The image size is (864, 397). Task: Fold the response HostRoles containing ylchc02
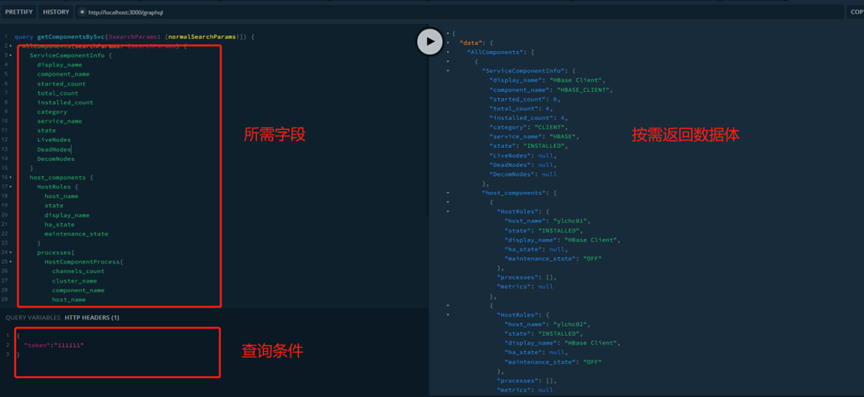coord(448,315)
